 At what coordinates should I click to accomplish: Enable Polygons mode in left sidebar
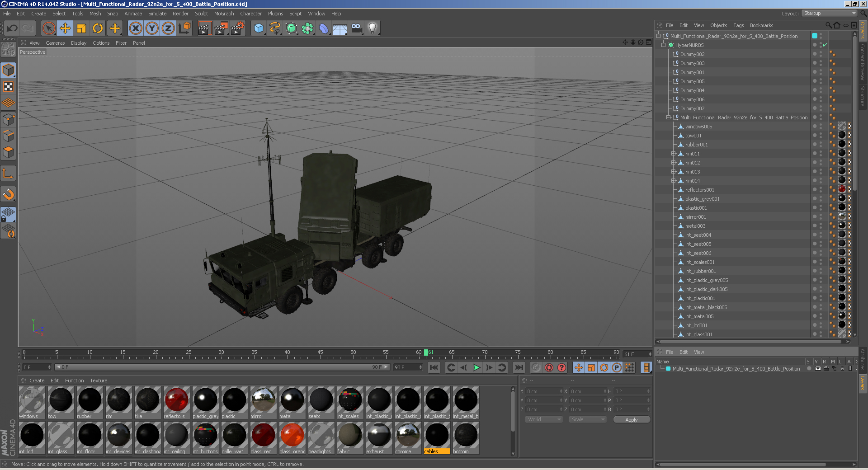click(x=8, y=152)
